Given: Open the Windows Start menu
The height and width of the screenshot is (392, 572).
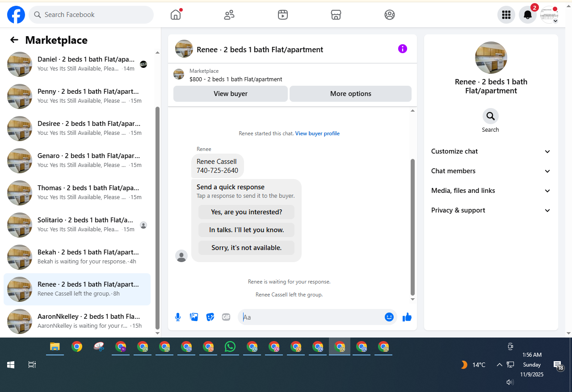Looking at the screenshot, I should 11,365.
